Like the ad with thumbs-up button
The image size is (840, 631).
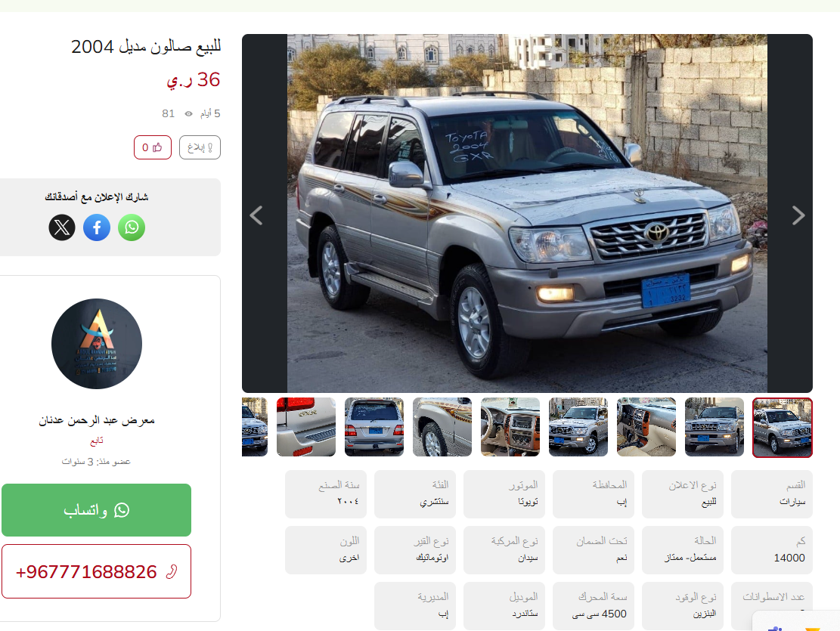click(153, 147)
